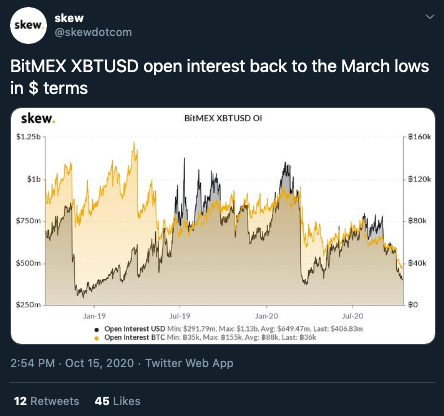Open the @skewdotcom handle link
Viewport: 444px width, 416px height.
[x=93, y=32]
